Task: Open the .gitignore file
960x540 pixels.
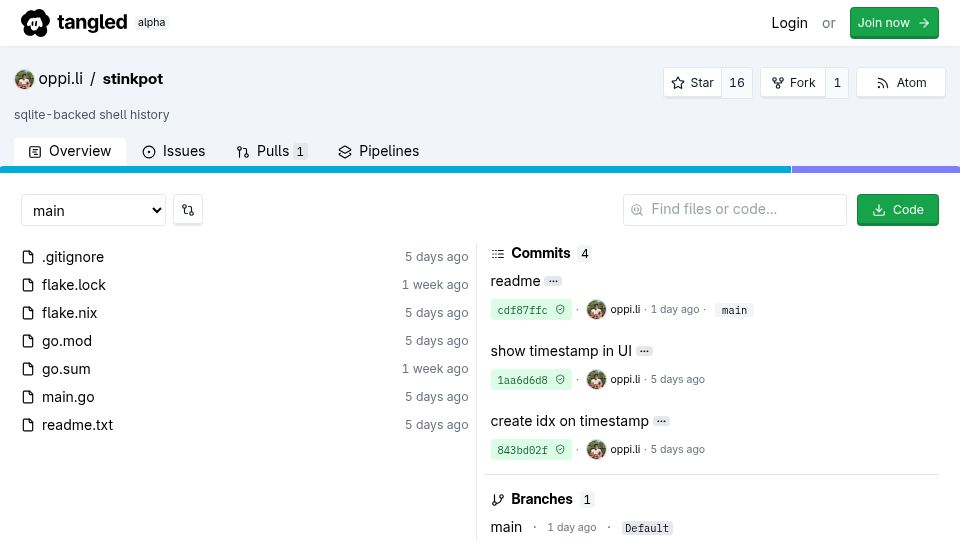Action: point(73,257)
